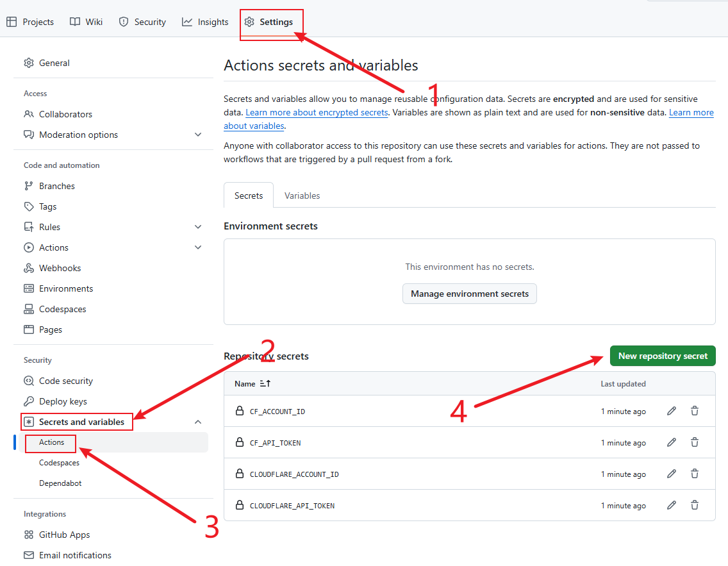The image size is (728, 566).
Task: Expand the Actions section under Code and automation
Action: [198, 247]
